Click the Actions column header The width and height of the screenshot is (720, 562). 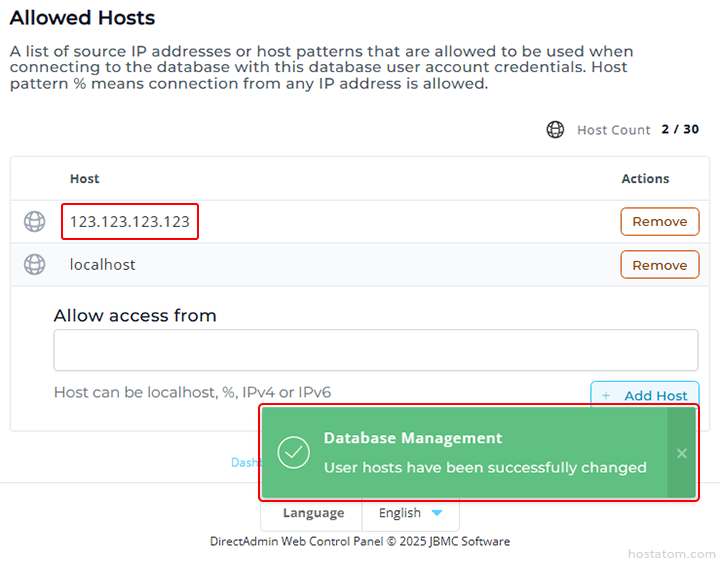645,178
